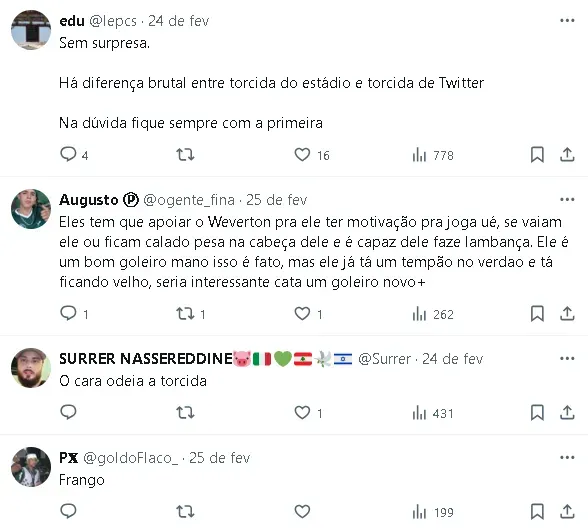Image resolution: width=588 pixels, height=530 pixels.
Task: Open @ogente_fina profile handle
Action: (x=189, y=200)
